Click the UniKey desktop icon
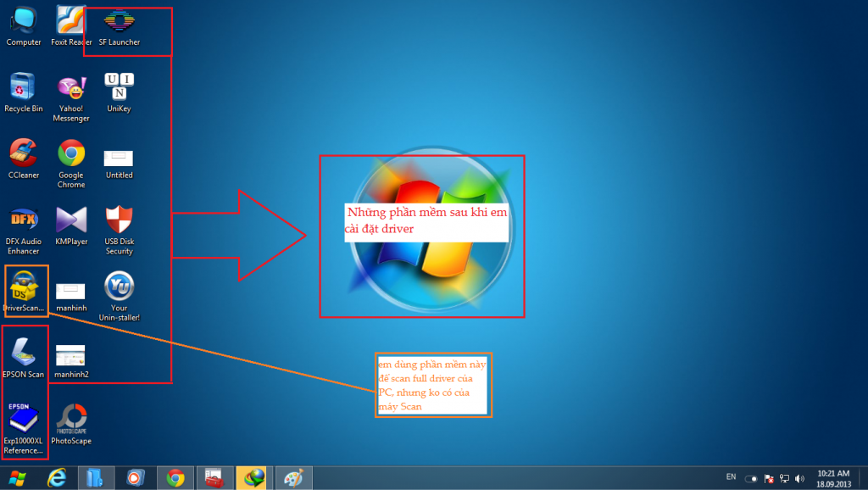Screen dimensions: 868x490 click(x=119, y=93)
